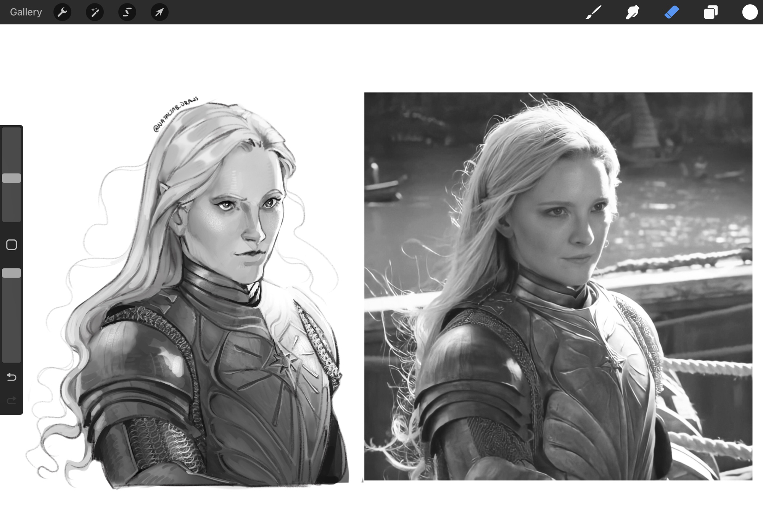Activate the Selection S-shaped tool
This screenshot has height=532, width=763.
coord(127,12)
